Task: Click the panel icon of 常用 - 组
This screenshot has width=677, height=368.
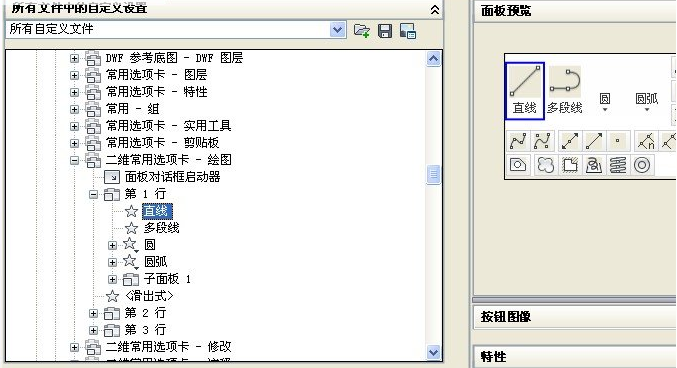Action: tap(93, 109)
